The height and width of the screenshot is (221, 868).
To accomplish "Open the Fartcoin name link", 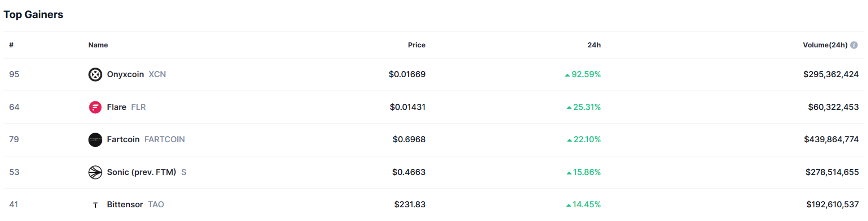I will coord(123,139).
